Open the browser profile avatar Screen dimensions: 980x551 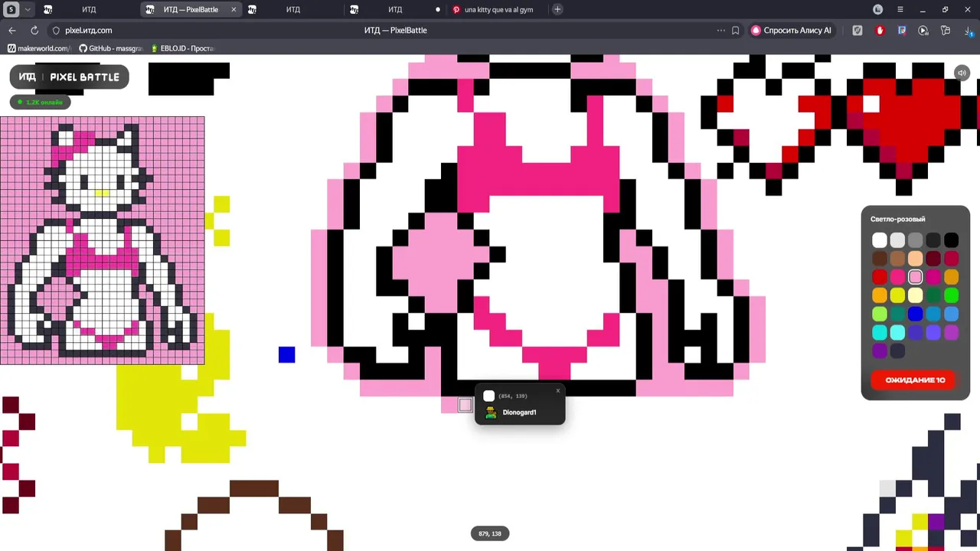878,9
